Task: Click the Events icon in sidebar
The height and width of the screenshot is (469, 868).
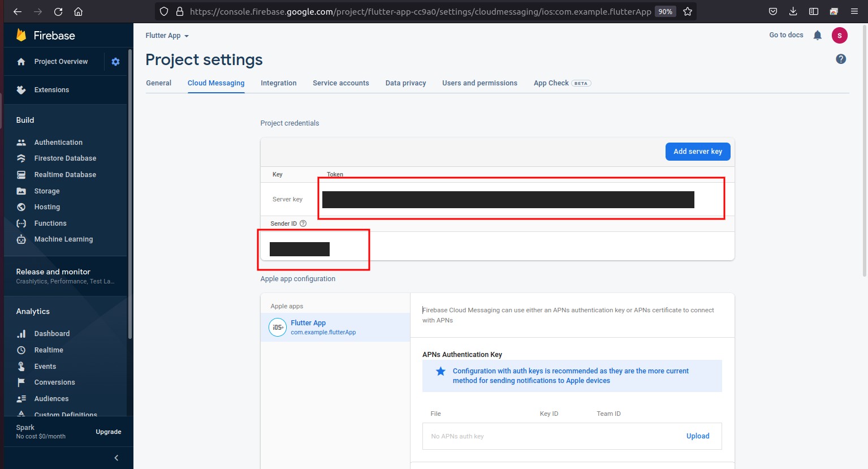Action: (x=21, y=367)
